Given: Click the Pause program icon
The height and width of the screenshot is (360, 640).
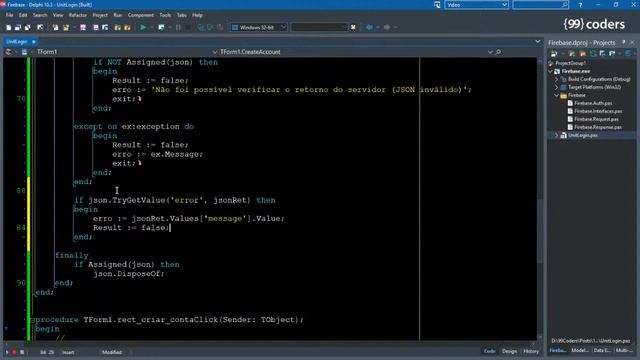Looking at the screenshot, I should (x=178, y=27).
